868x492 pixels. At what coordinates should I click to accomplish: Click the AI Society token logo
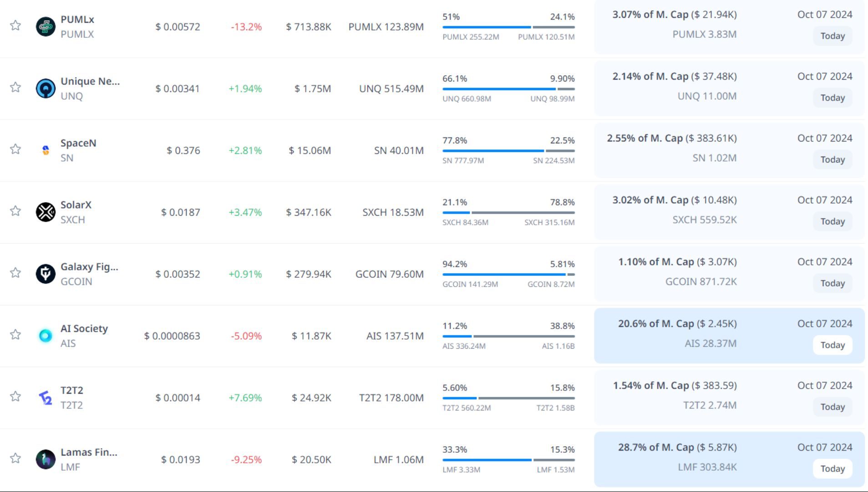pyautogui.click(x=46, y=336)
